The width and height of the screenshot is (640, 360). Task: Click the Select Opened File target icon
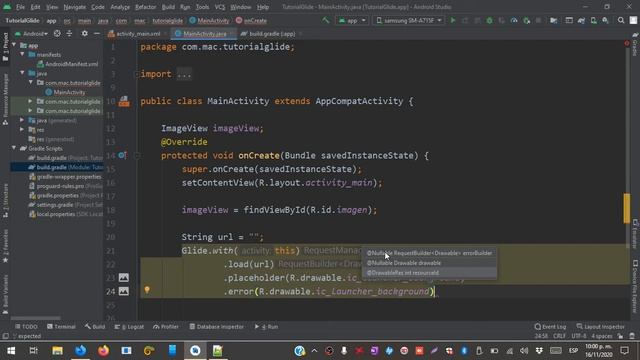(x=57, y=33)
